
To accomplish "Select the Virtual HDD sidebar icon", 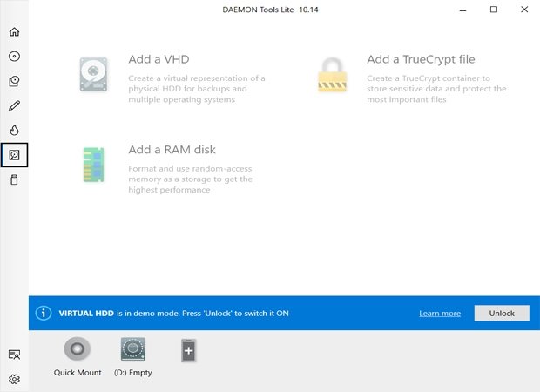I will [14, 155].
